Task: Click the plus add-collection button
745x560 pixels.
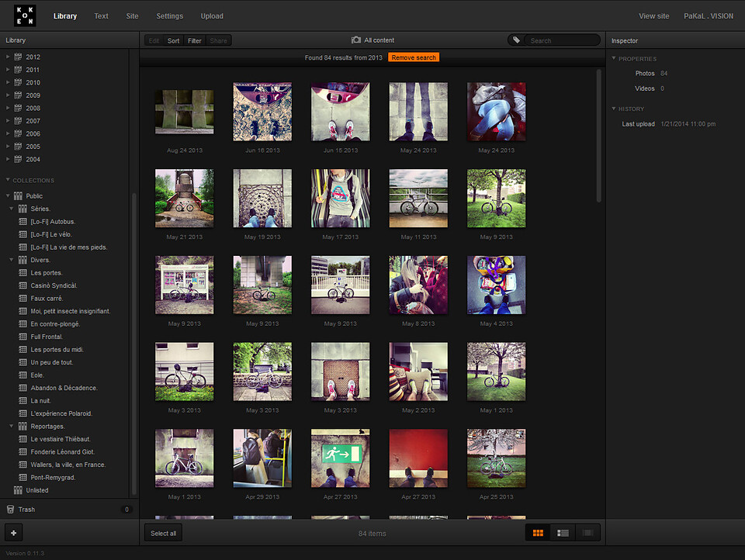Action: click(x=14, y=533)
